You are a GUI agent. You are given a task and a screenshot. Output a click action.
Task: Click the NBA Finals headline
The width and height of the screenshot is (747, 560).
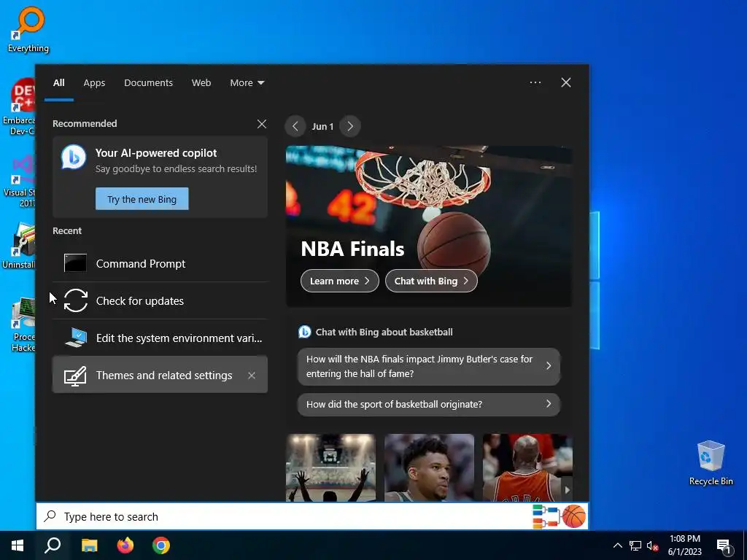pyautogui.click(x=352, y=249)
